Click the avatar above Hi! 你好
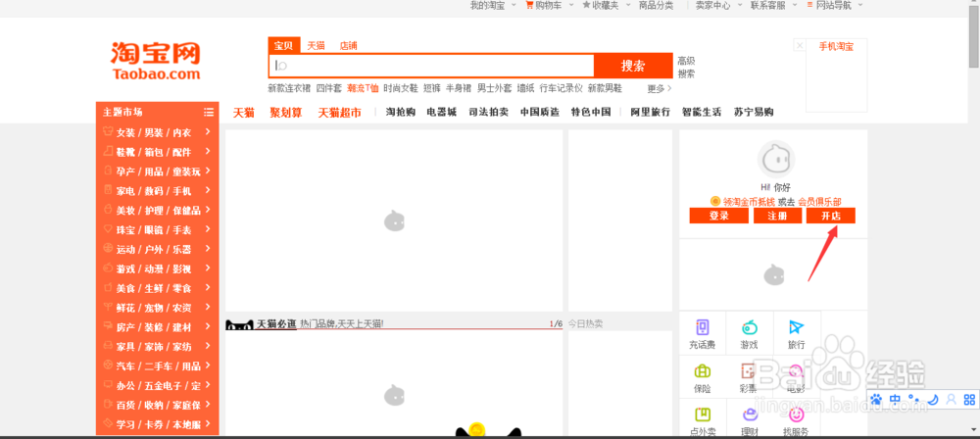 click(775, 159)
